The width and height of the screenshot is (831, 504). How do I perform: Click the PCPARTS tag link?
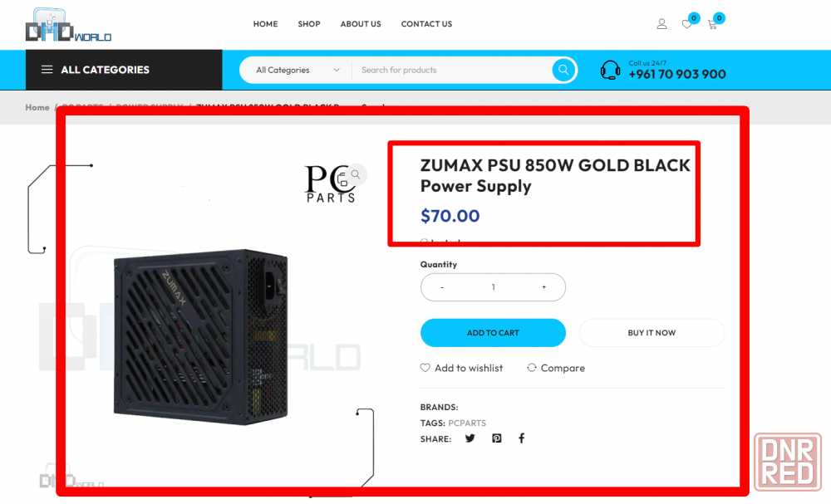(x=467, y=423)
